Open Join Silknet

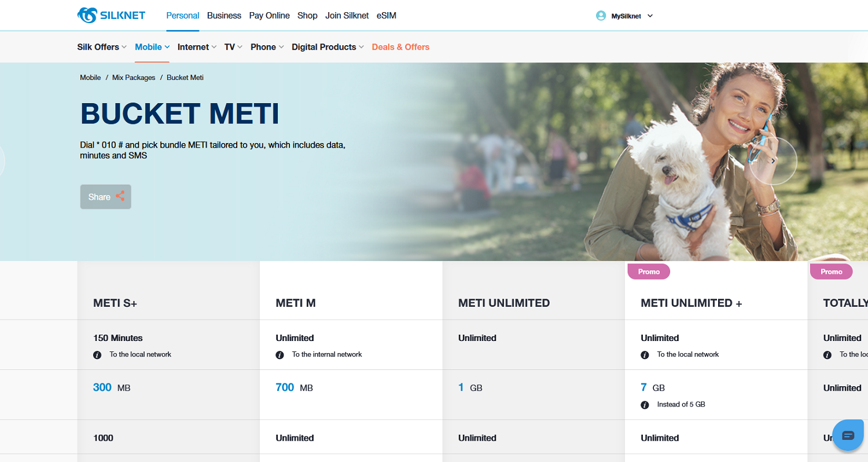(x=347, y=16)
